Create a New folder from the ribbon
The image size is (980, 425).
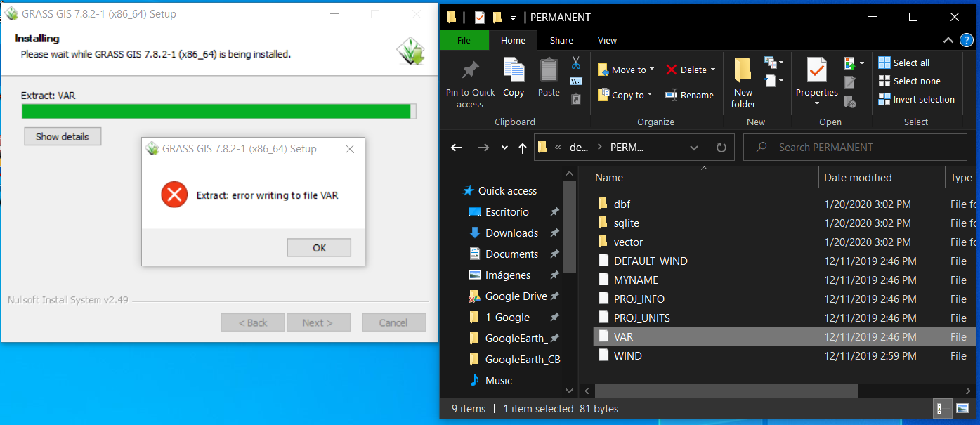(743, 84)
